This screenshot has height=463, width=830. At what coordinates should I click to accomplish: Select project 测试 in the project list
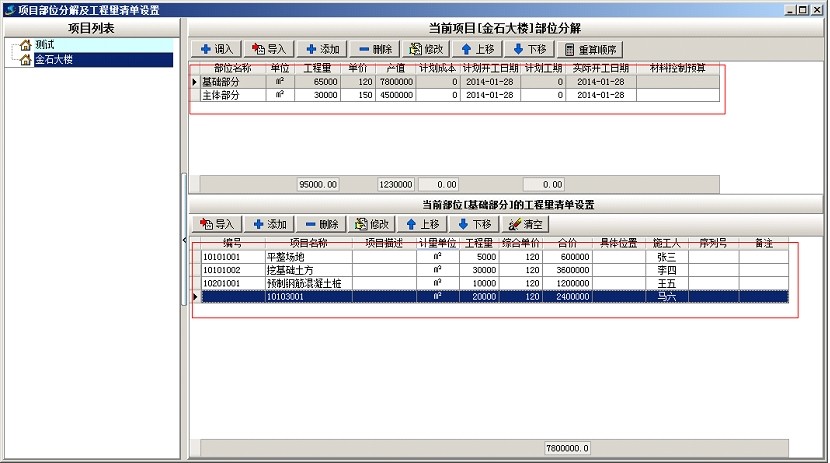[x=44, y=46]
